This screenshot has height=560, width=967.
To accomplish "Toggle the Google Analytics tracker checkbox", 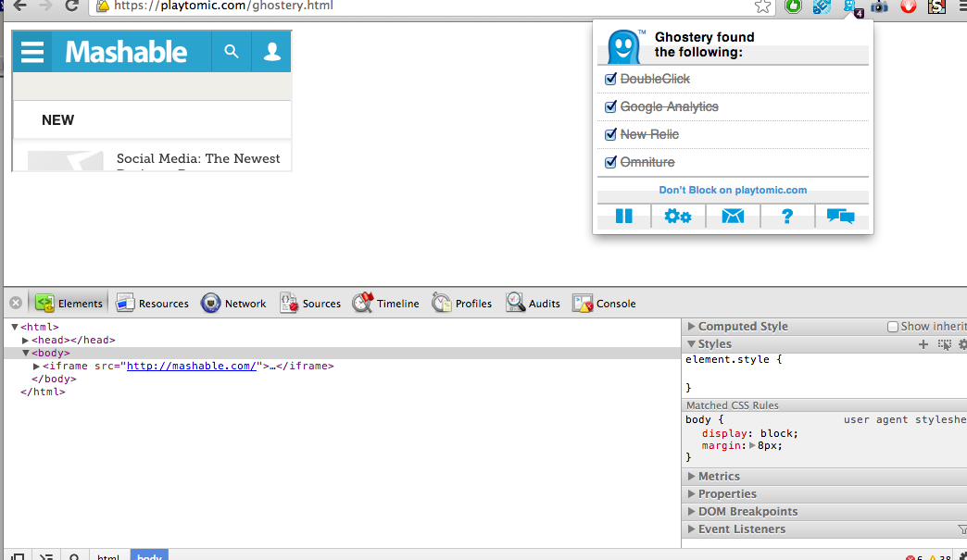I will point(610,107).
